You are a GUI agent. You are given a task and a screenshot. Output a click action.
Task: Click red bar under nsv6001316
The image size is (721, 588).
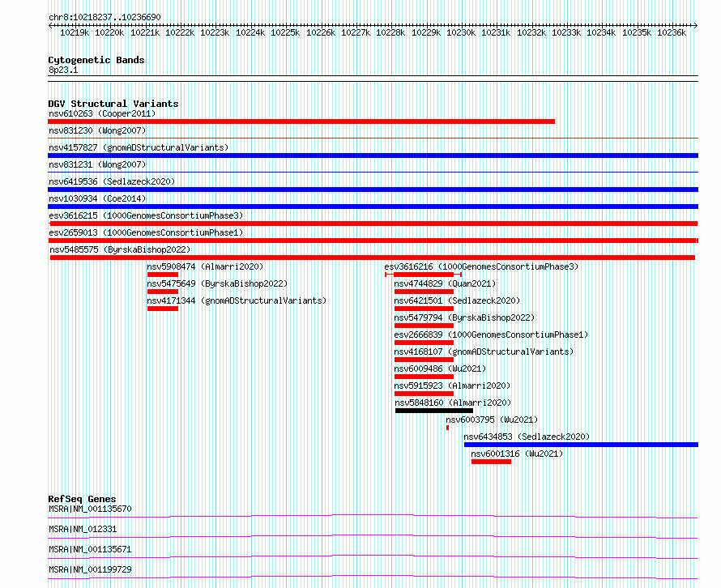coord(491,462)
